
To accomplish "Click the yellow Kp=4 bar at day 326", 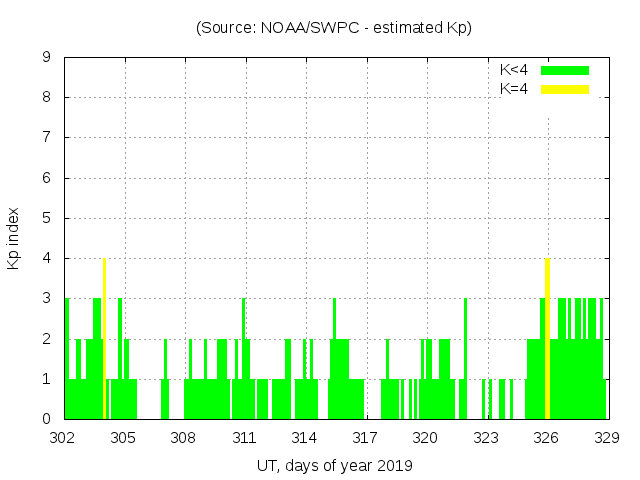I will click(x=547, y=340).
